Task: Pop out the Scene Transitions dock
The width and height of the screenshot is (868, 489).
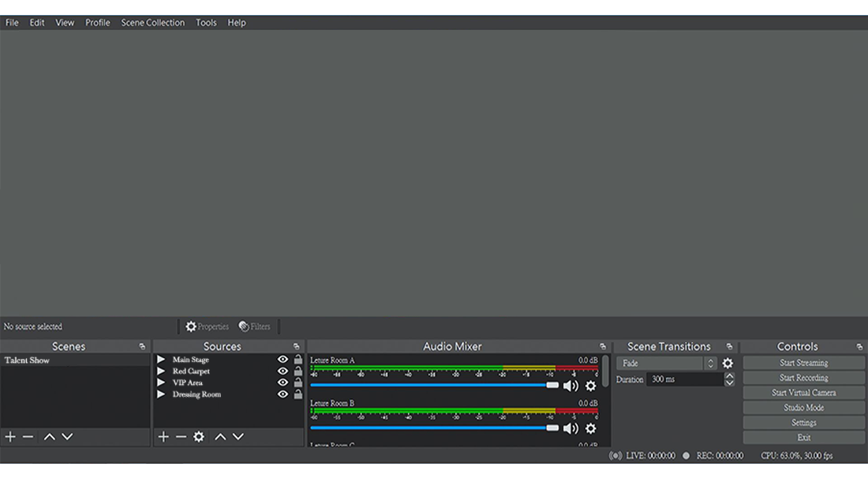Action: click(x=730, y=347)
